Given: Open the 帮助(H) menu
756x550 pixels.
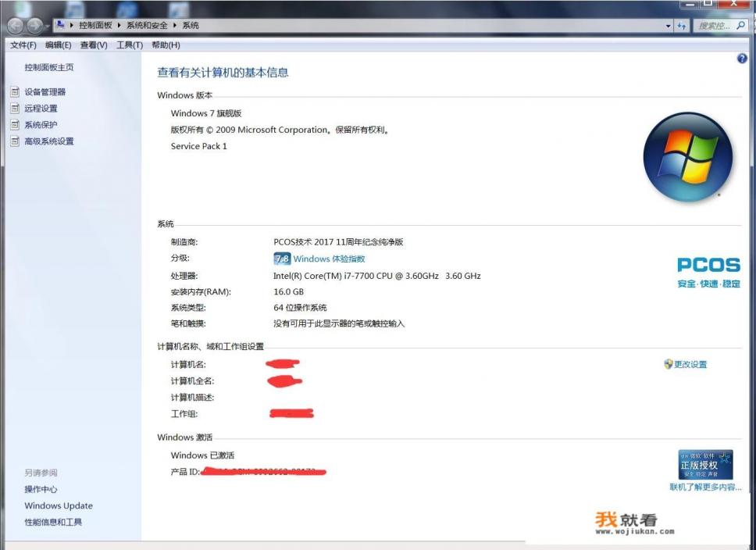Looking at the screenshot, I should coord(166,45).
